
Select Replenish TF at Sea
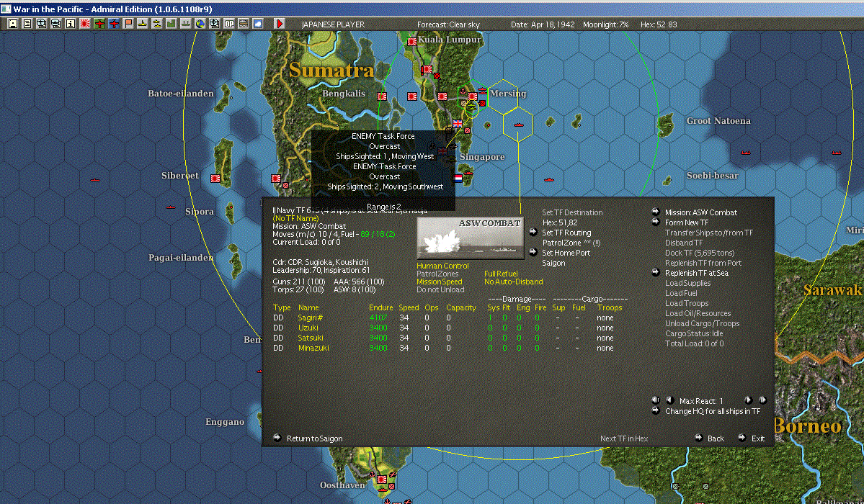[x=697, y=273]
